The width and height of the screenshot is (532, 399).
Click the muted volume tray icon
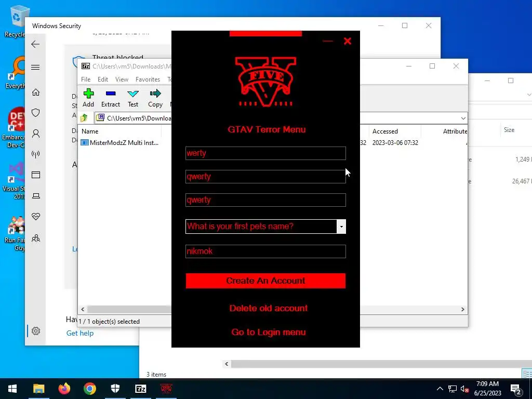pos(464,389)
